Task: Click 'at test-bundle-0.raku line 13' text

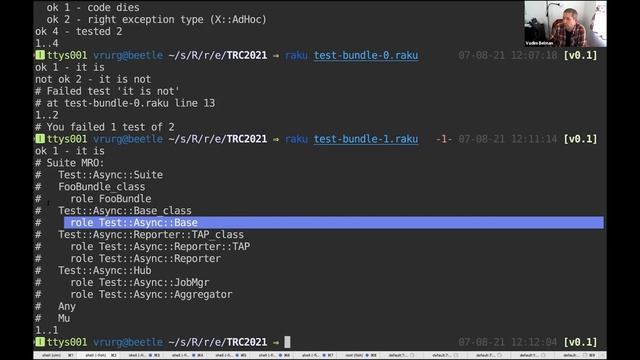Action: click(131, 103)
